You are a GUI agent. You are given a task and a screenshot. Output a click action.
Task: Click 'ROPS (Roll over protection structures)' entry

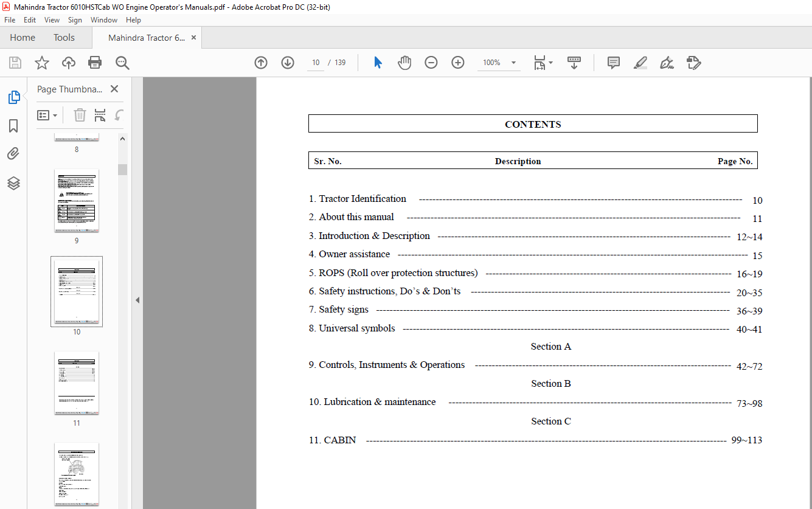(394, 273)
